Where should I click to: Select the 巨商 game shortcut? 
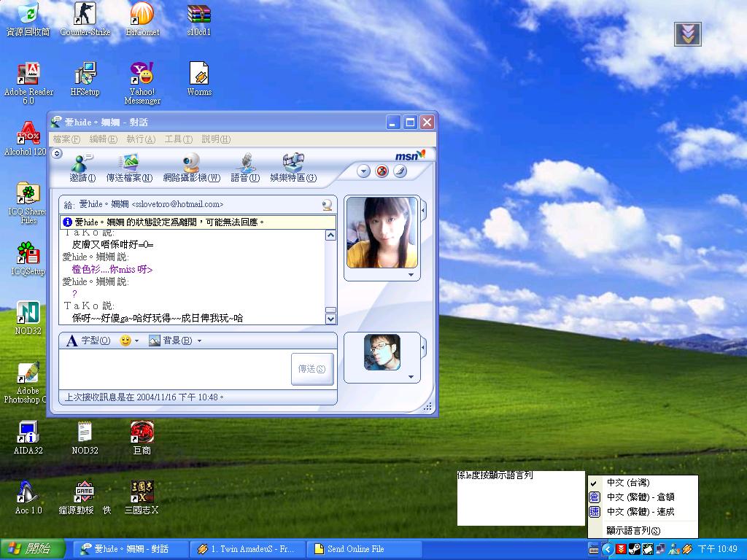pyautogui.click(x=142, y=438)
